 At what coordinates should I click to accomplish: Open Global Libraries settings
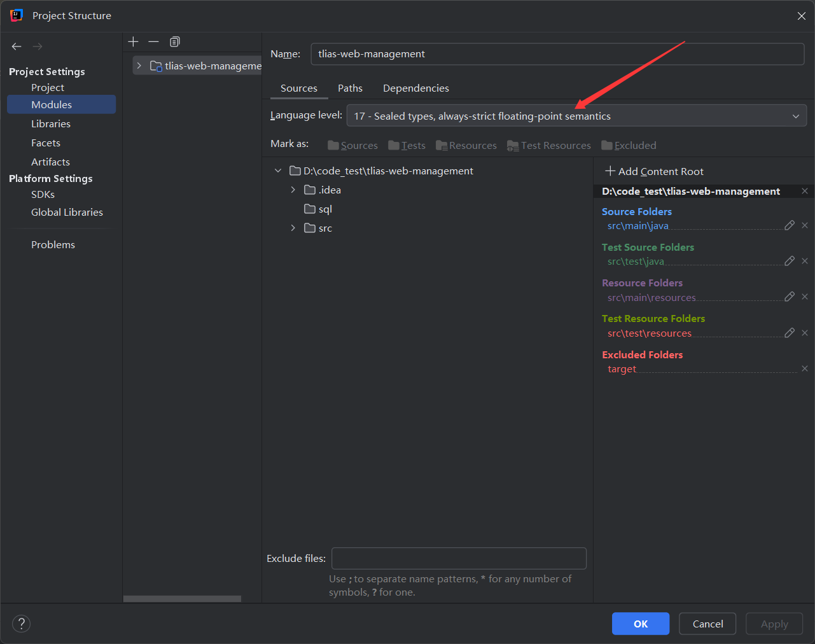point(67,212)
